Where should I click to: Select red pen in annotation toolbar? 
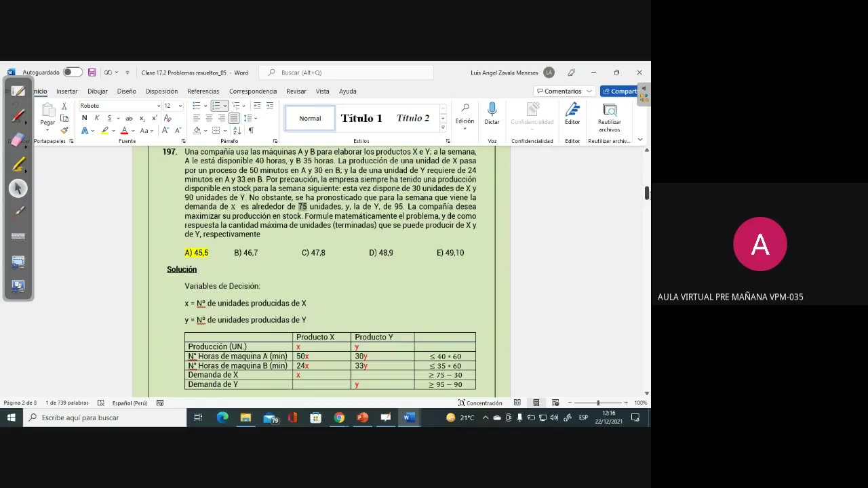[x=18, y=116]
